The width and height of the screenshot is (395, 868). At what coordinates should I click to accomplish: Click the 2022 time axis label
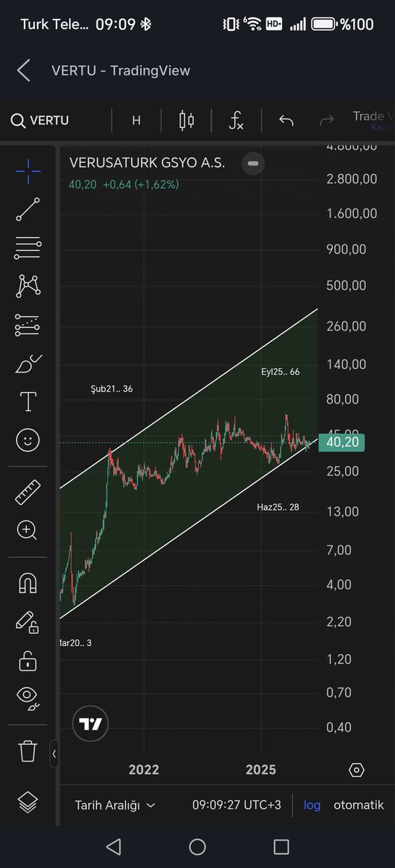[x=143, y=770]
